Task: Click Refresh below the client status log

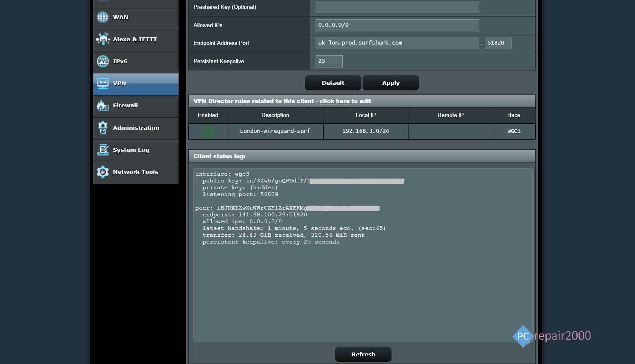Action: coord(363,354)
